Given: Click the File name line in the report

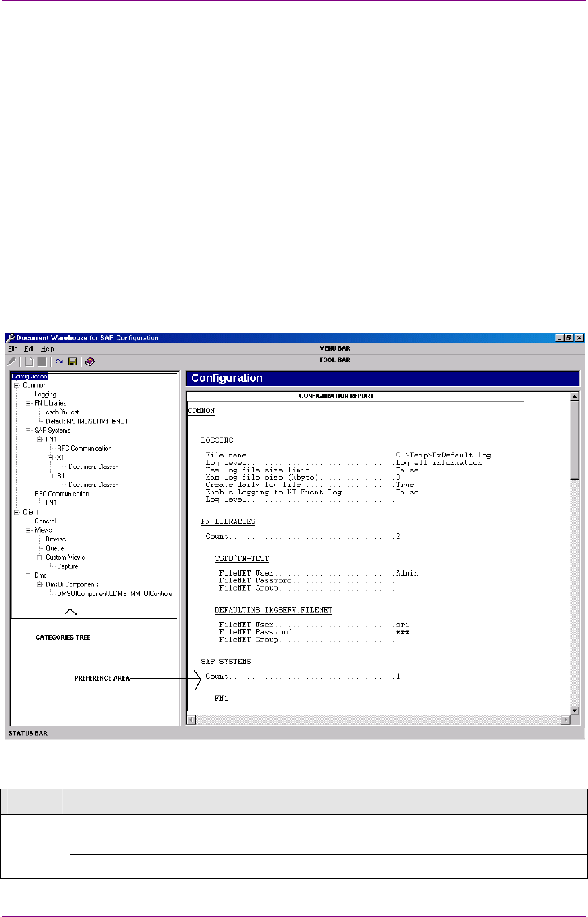Looking at the screenshot, I should [348, 455].
